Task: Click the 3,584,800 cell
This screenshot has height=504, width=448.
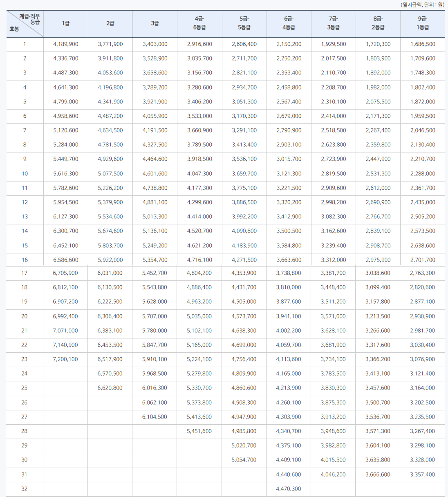Action: click(x=289, y=246)
